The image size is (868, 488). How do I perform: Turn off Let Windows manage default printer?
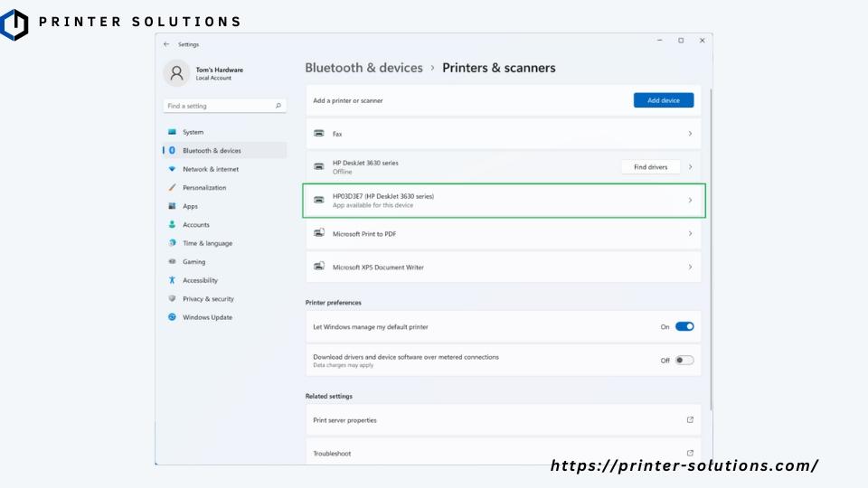point(684,326)
